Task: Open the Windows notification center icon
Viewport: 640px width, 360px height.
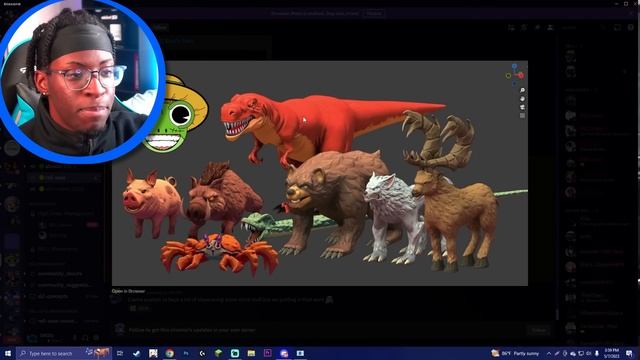Action: click(x=629, y=353)
